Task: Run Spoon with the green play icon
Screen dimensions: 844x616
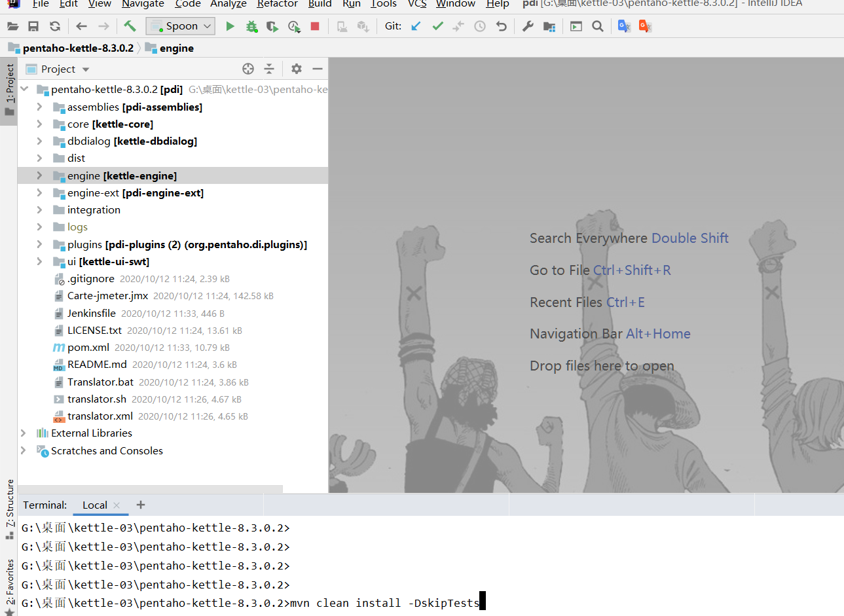Action: 230,26
